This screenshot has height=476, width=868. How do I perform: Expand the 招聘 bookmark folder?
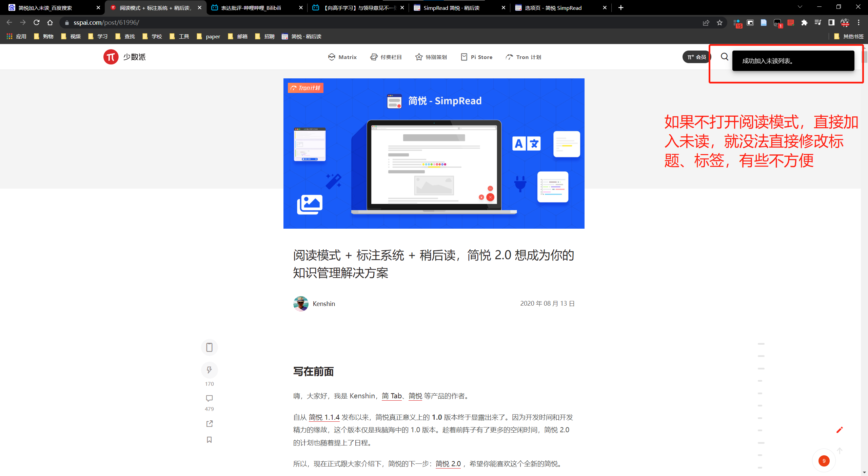coord(265,36)
